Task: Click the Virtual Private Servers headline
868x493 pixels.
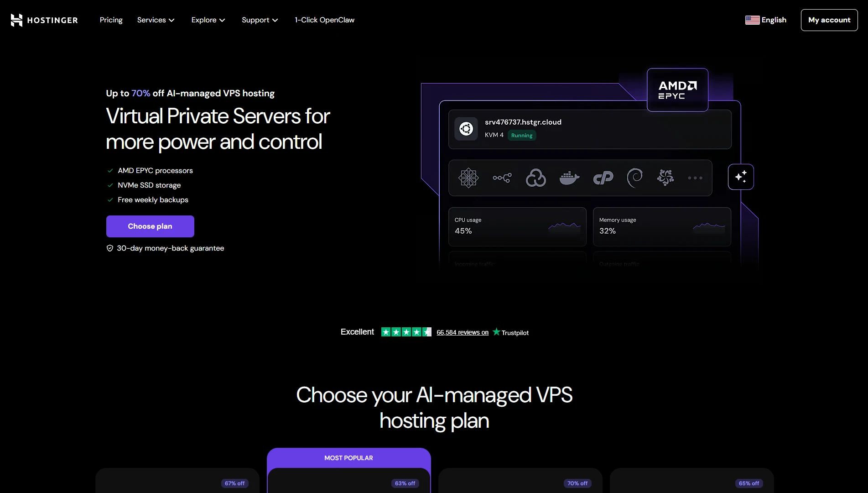Action: coord(218,129)
